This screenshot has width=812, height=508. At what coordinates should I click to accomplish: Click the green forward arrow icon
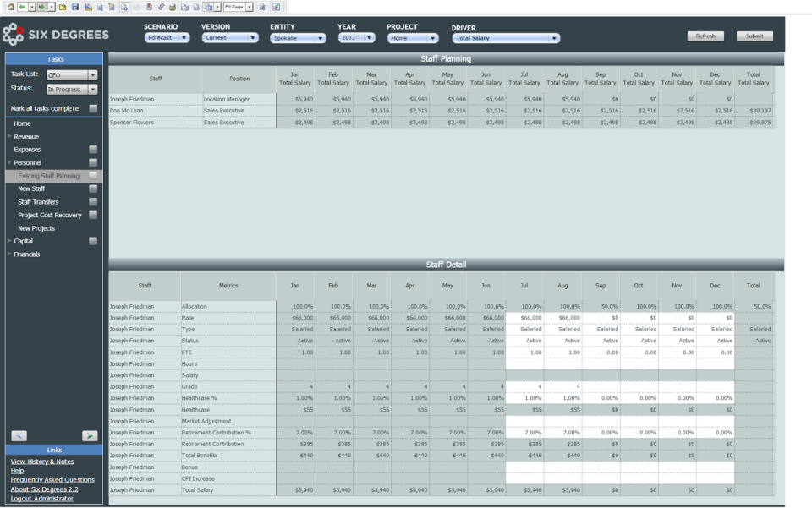pyautogui.click(x=41, y=8)
